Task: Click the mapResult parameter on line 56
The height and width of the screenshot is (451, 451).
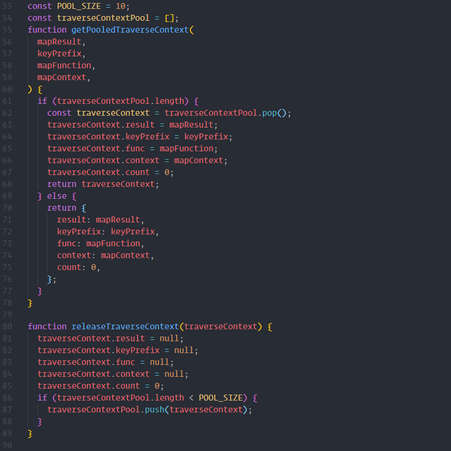Action: coord(59,42)
